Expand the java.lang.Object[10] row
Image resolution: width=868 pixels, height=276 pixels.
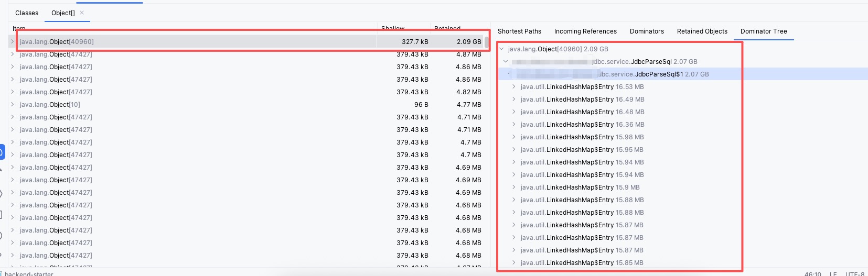(13, 105)
